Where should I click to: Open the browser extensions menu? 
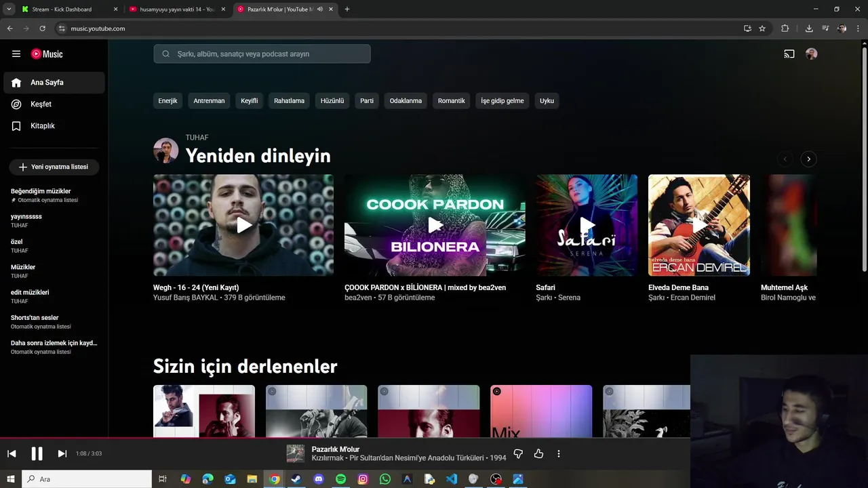[785, 28]
